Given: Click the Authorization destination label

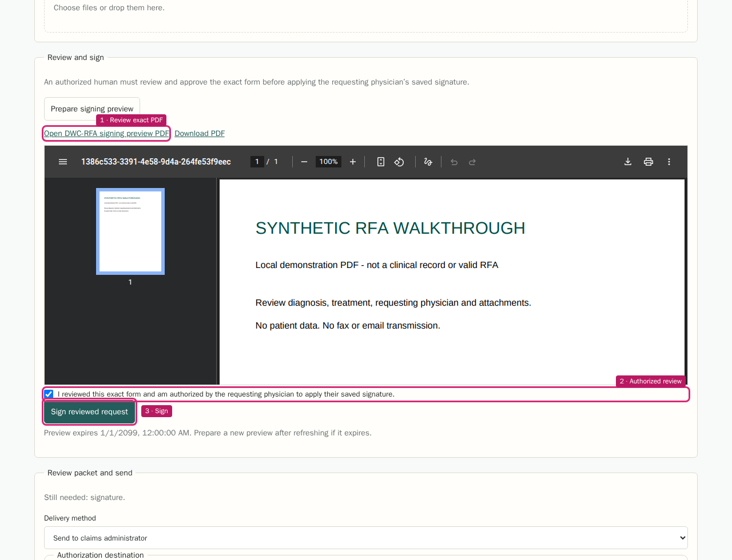Looking at the screenshot, I should click(101, 555).
